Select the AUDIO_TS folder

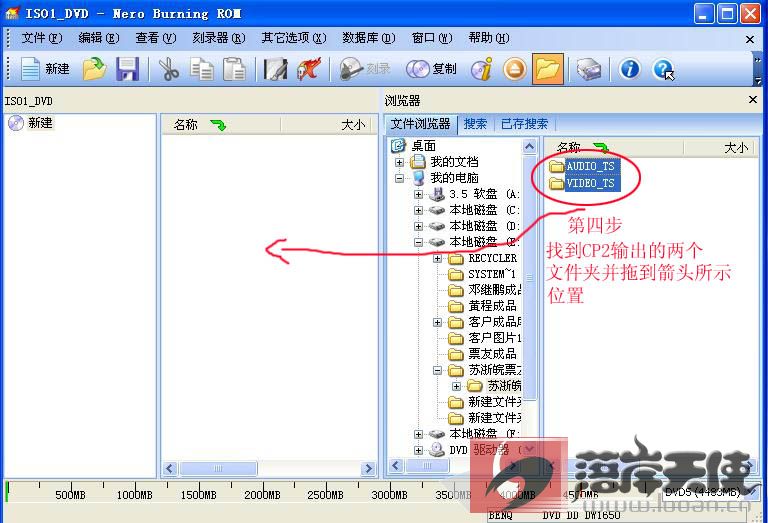[x=584, y=166]
